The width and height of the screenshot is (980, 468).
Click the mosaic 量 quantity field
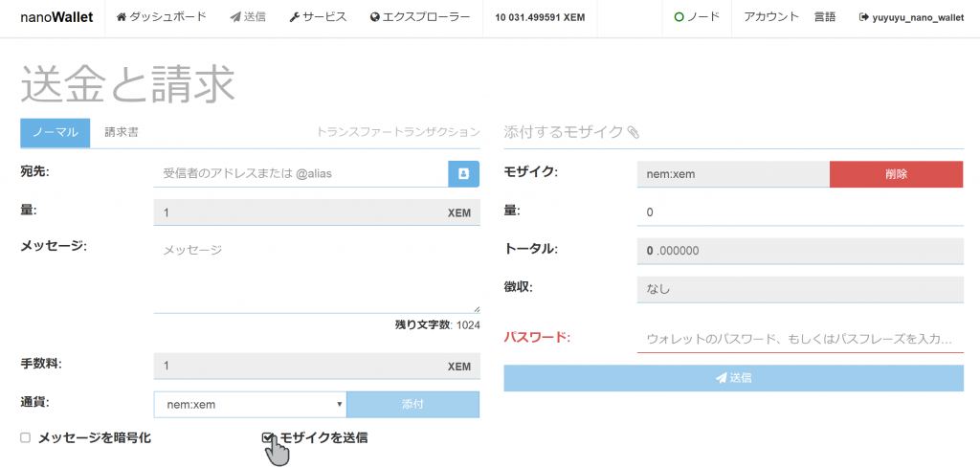800,212
